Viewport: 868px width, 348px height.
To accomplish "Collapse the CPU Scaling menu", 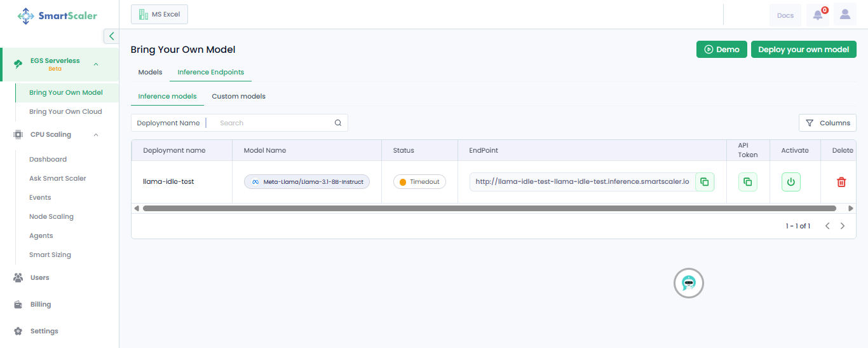I will 96,135.
